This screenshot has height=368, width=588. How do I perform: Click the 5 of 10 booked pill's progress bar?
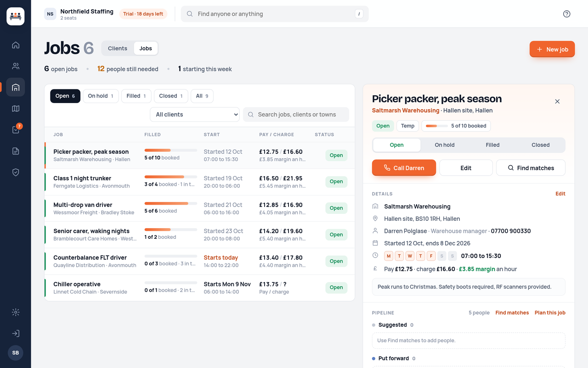[437, 126]
